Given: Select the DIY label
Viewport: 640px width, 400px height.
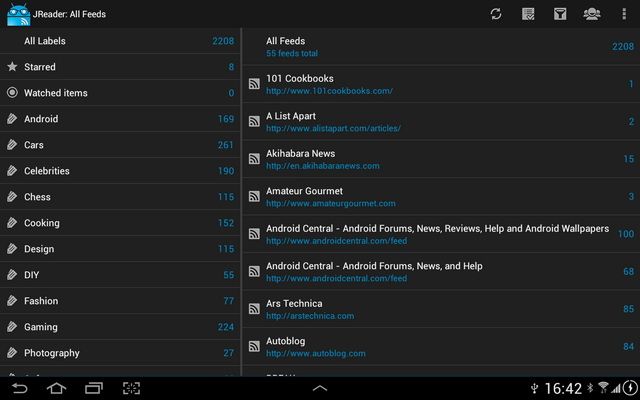Looking at the screenshot, I should 120,275.
